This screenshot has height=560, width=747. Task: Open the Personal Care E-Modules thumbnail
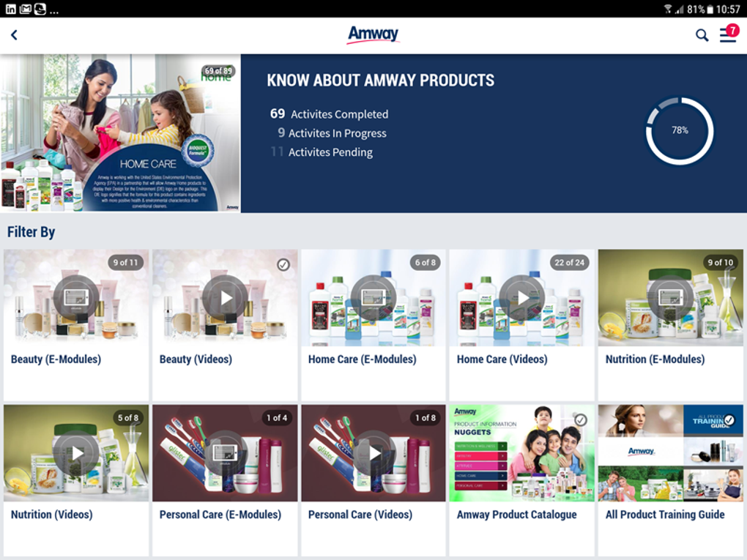(x=223, y=452)
